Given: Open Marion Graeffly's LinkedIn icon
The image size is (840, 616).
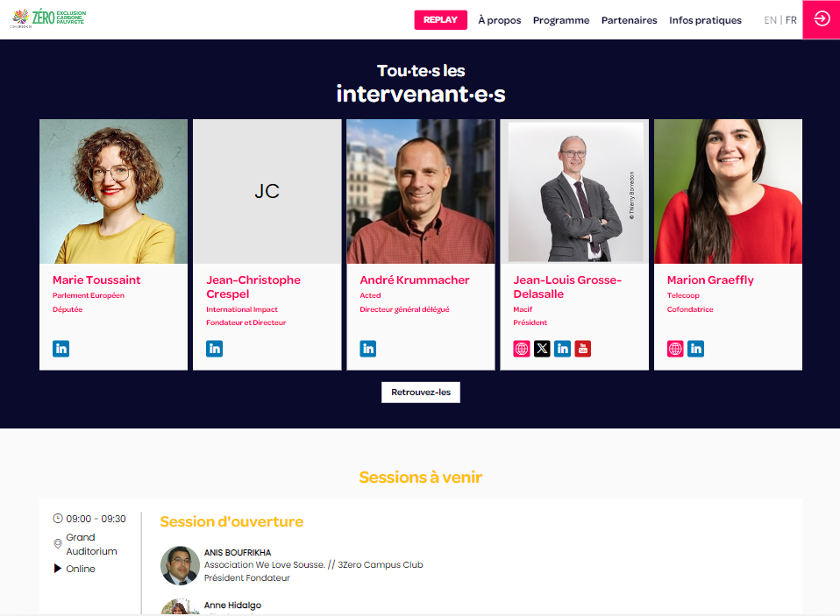Looking at the screenshot, I should pos(696,349).
